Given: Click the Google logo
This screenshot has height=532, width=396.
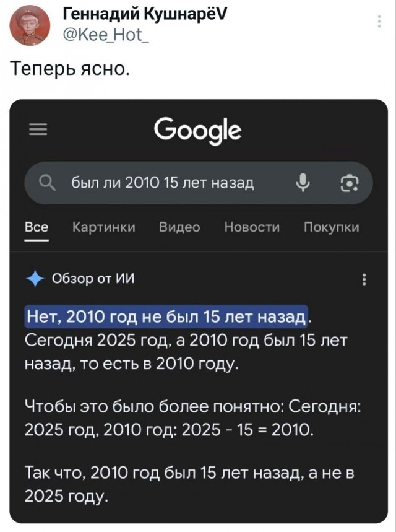Looking at the screenshot, I should click(x=198, y=130).
